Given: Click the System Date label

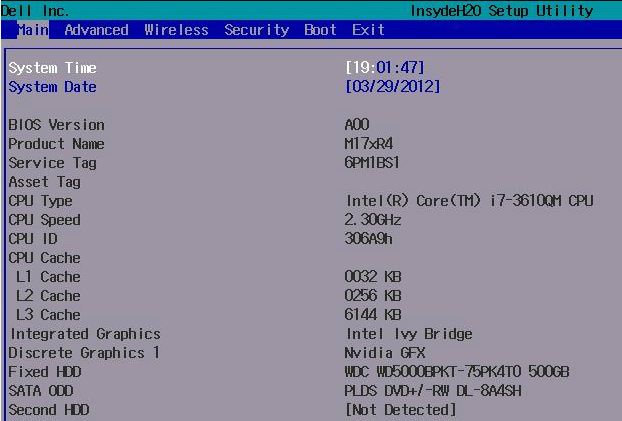Looking at the screenshot, I should coord(52,87).
